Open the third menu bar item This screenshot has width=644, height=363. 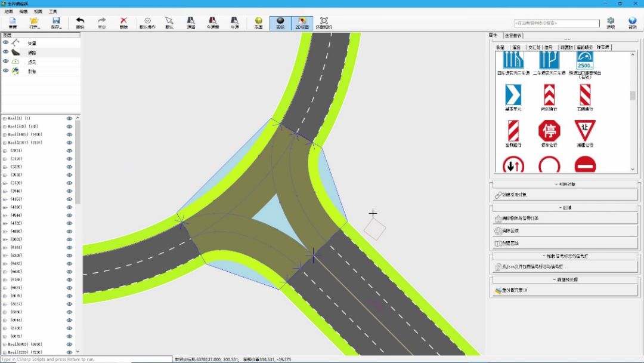click(x=38, y=11)
